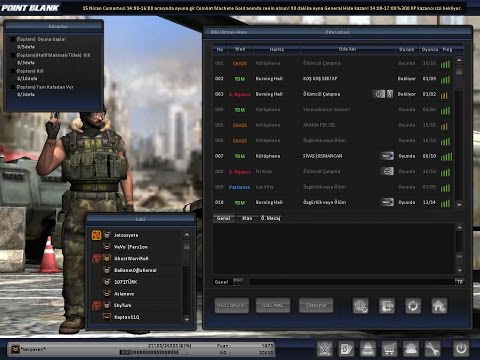The height and width of the screenshot is (360, 480).
Task: Click the room list scrollbar thumb
Action: point(459,70)
